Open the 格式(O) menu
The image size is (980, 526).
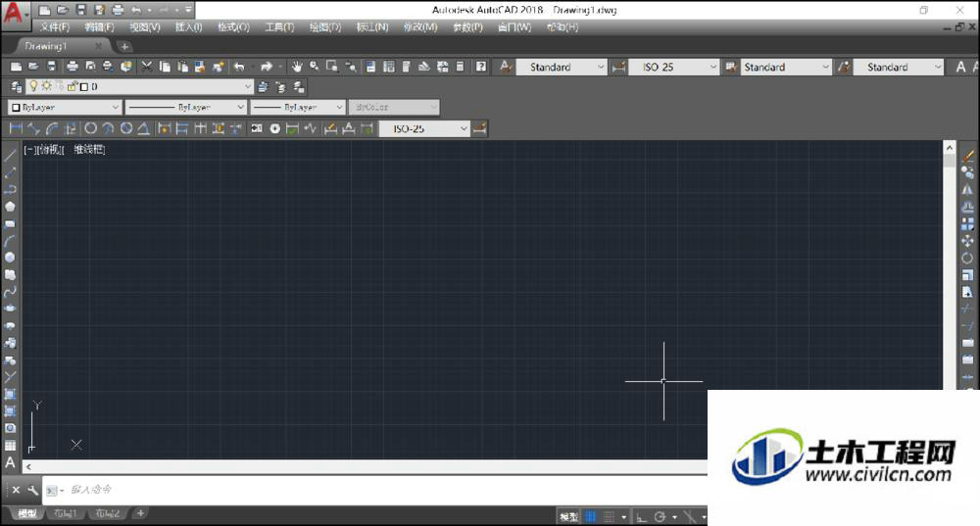[x=233, y=27]
